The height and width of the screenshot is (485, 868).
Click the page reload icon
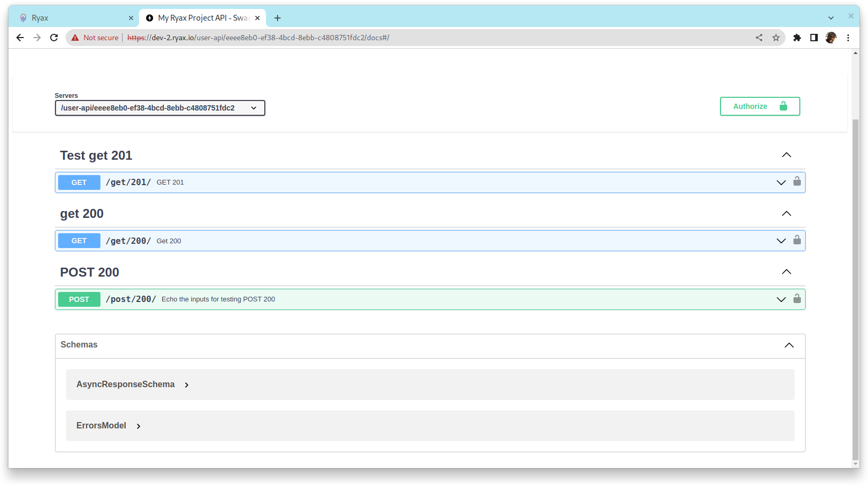coord(54,38)
